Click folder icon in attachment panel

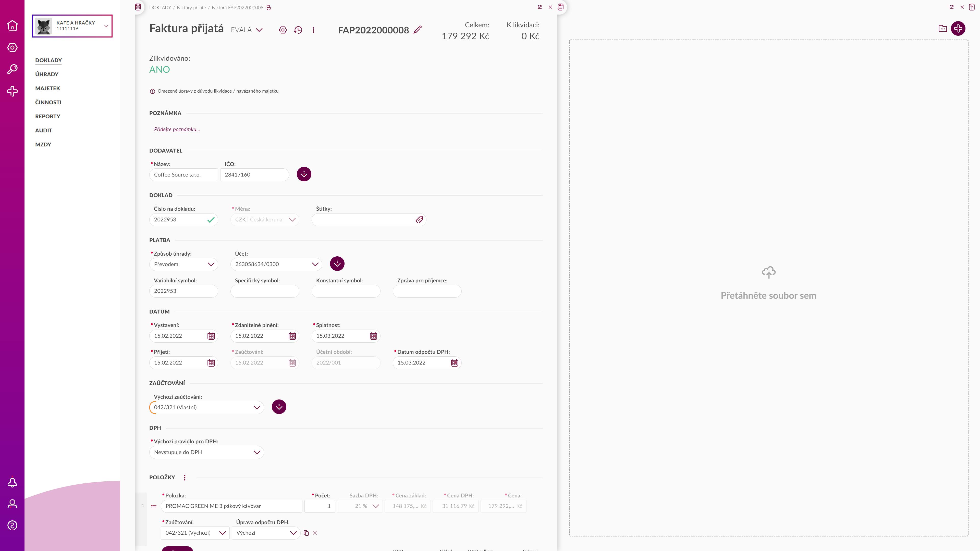tap(943, 29)
